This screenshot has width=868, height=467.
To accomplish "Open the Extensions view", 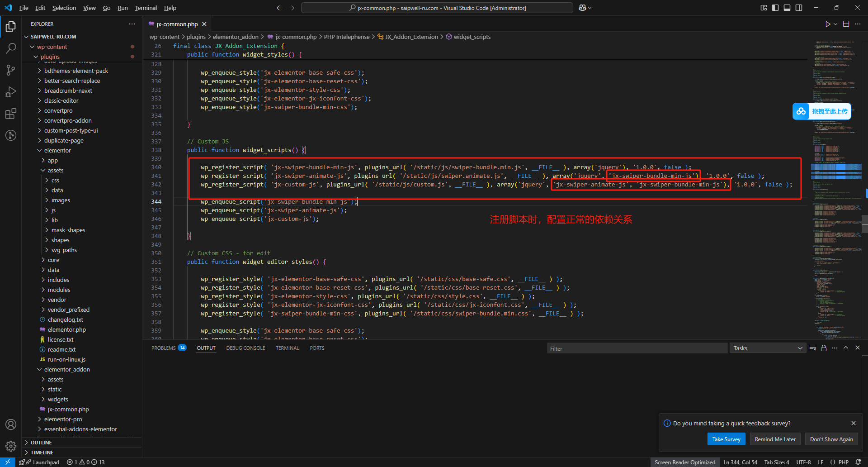I will coord(11,114).
